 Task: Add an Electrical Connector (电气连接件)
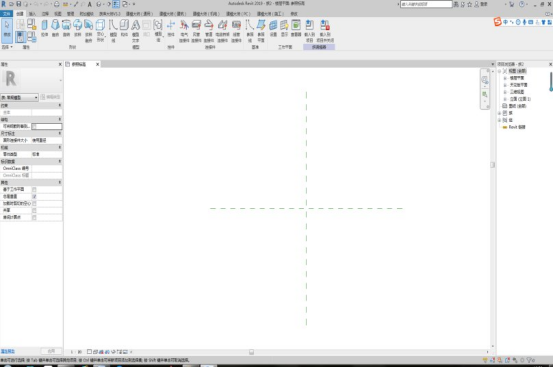[x=184, y=31]
